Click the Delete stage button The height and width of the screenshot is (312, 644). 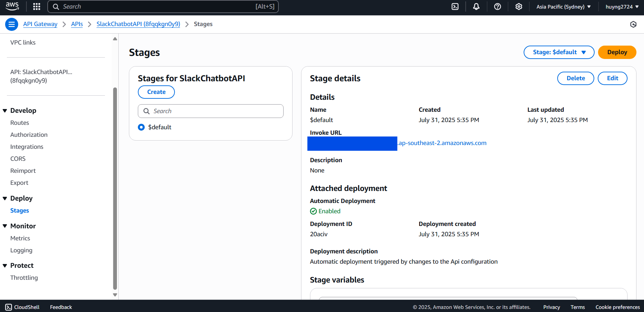coord(575,78)
